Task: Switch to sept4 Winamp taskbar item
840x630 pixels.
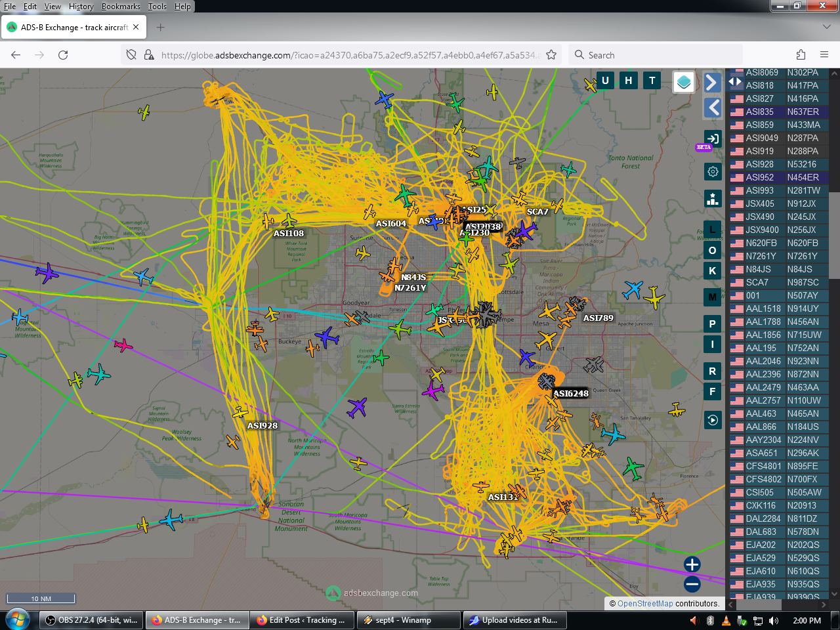Action: click(x=408, y=620)
